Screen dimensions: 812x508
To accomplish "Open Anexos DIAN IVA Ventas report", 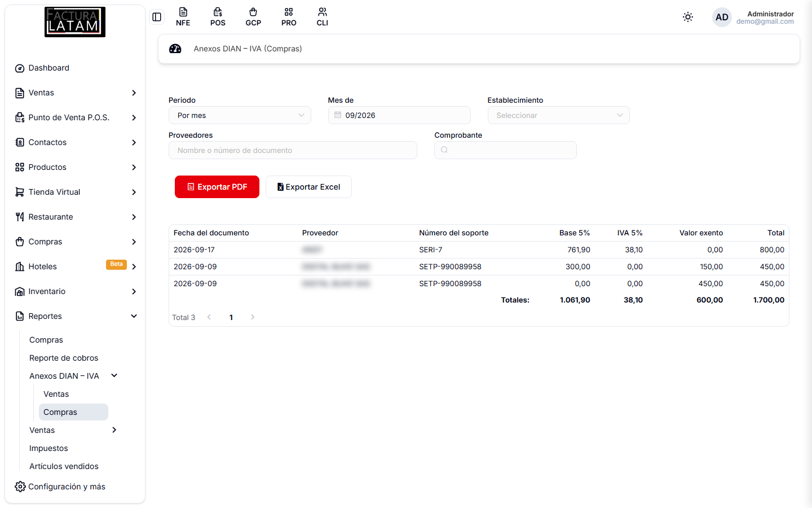I will pos(56,394).
